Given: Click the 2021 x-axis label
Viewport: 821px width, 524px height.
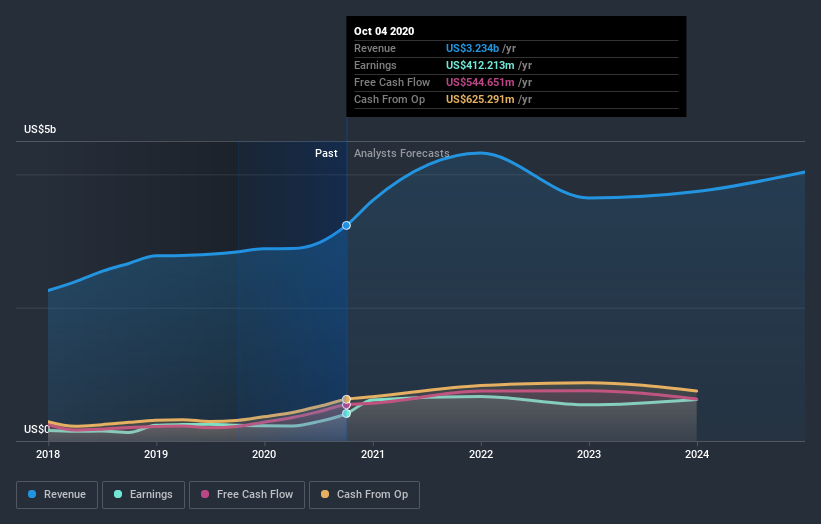Looking at the screenshot, I should tap(372, 454).
